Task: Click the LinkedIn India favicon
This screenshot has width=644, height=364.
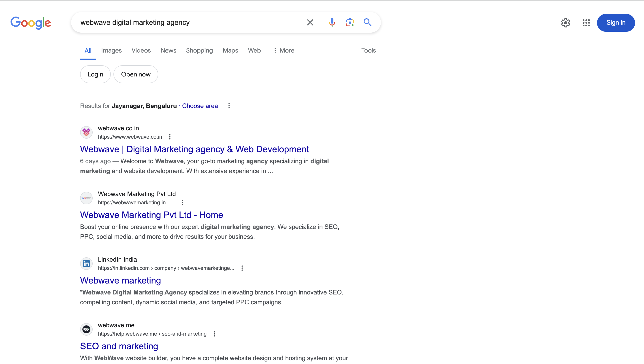Action: tap(86, 264)
